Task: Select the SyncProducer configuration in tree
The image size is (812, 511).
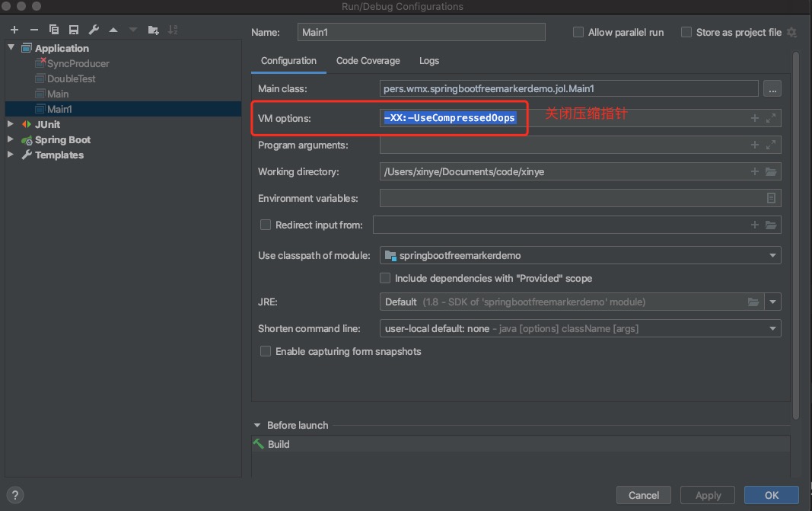Action: (x=78, y=63)
